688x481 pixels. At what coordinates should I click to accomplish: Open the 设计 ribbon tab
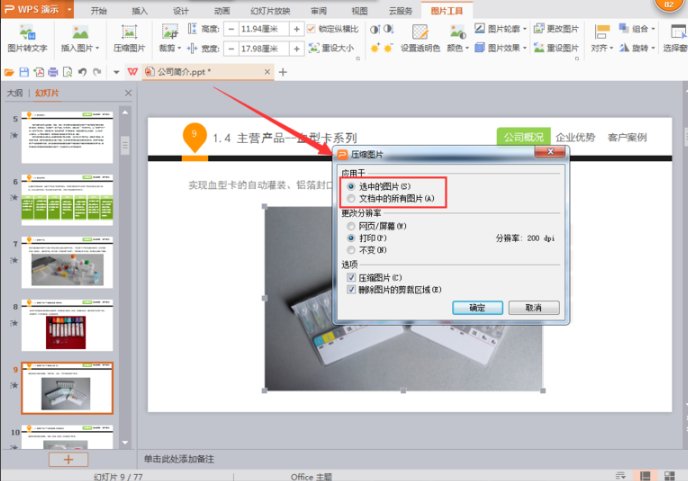pyautogui.click(x=180, y=11)
